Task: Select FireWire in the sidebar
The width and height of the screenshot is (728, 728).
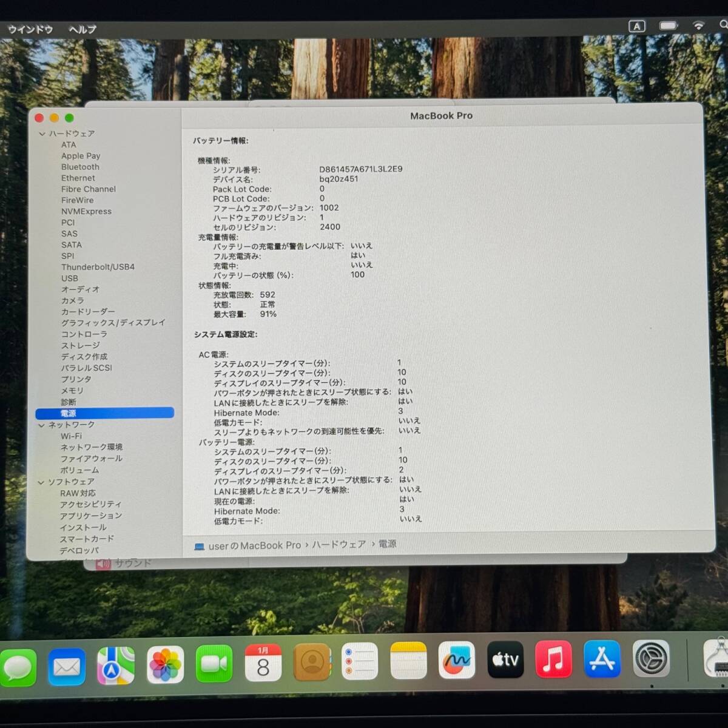Action: pos(78,200)
